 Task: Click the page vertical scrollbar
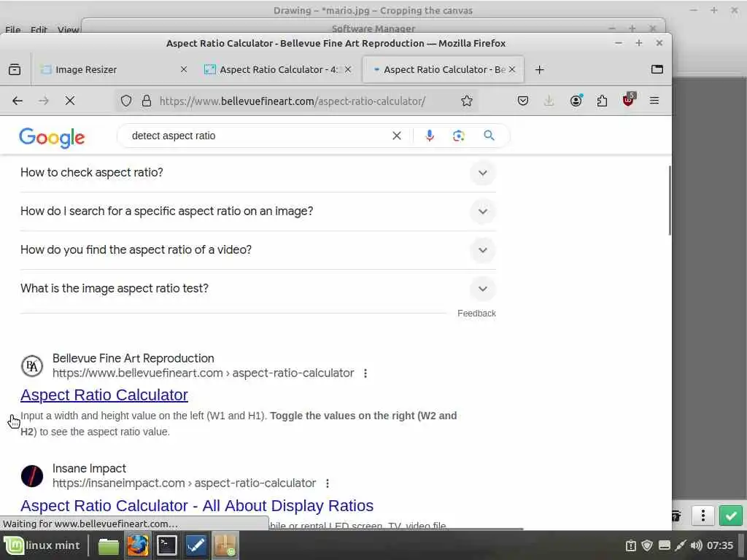(x=669, y=200)
